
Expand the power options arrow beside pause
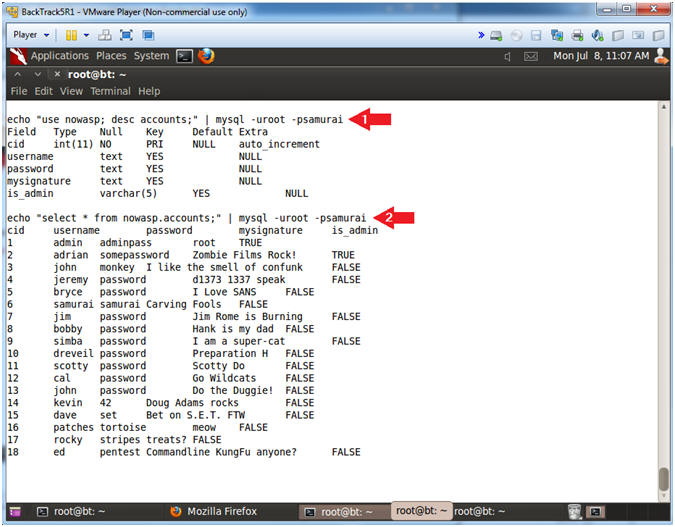[x=87, y=35]
